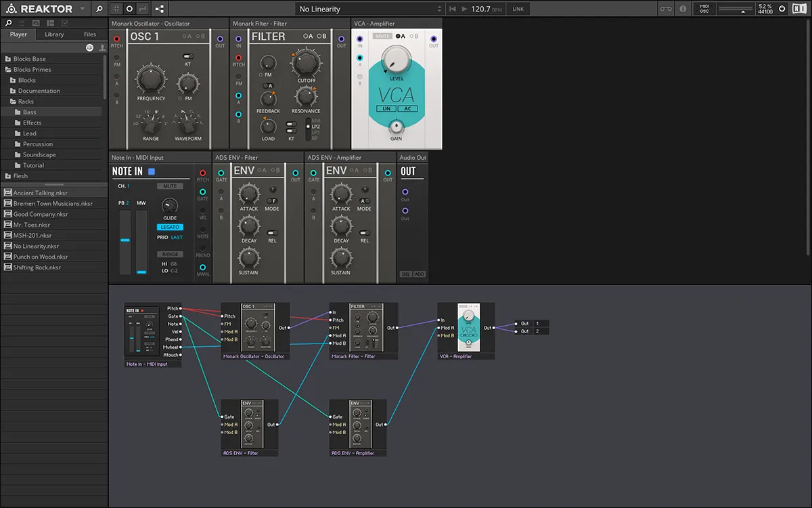Image resolution: width=812 pixels, height=508 pixels.
Task: Open the structure view node icon
Action: coord(160,9)
